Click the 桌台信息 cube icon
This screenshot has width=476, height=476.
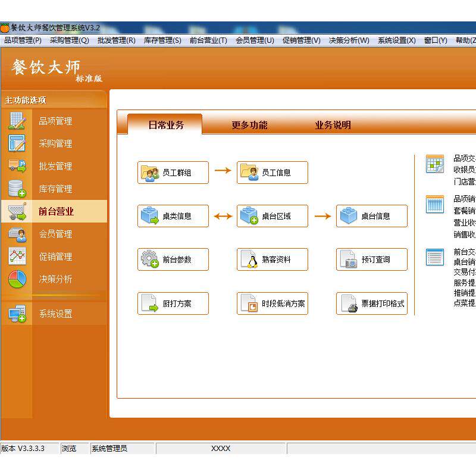tap(349, 215)
